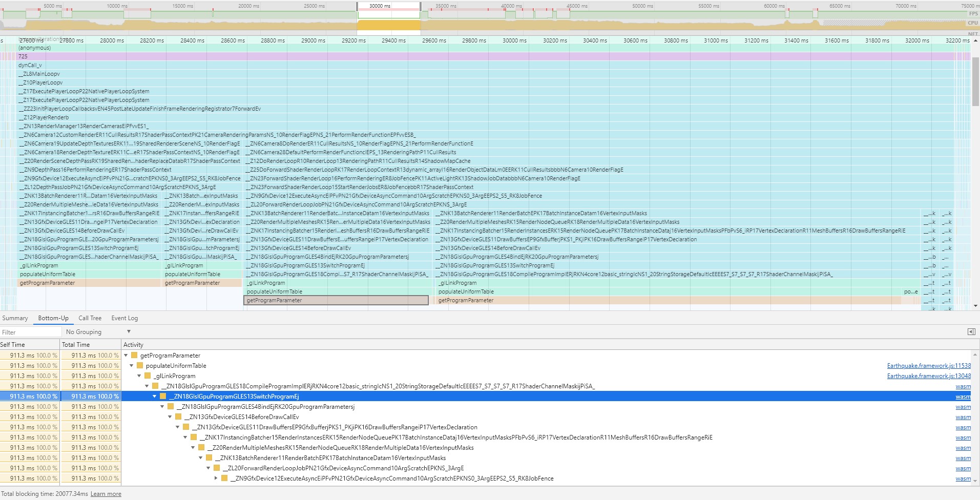The image size is (980, 500).
Task: Click the _ZN13RenderManager13RenderCameras flame entry
Action: 486,126
